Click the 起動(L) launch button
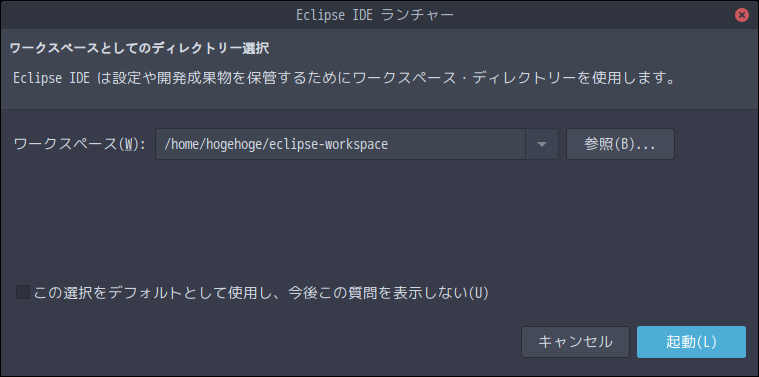 click(x=691, y=342)
